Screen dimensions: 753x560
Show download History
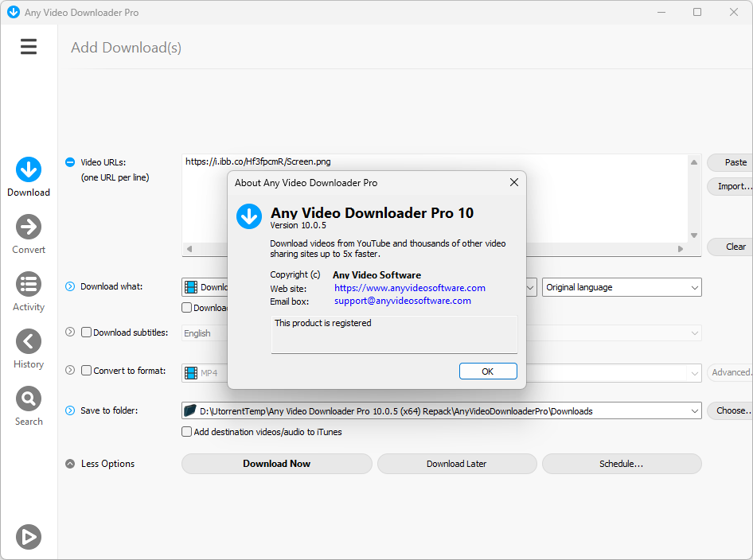click(29, 349)
